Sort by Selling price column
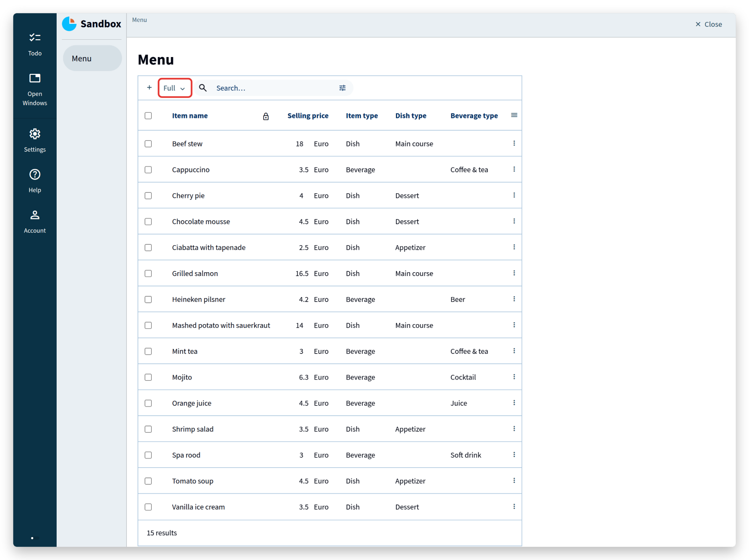This screenshot has height=560, width=749. pyautogui.click(x=308, y=116)
